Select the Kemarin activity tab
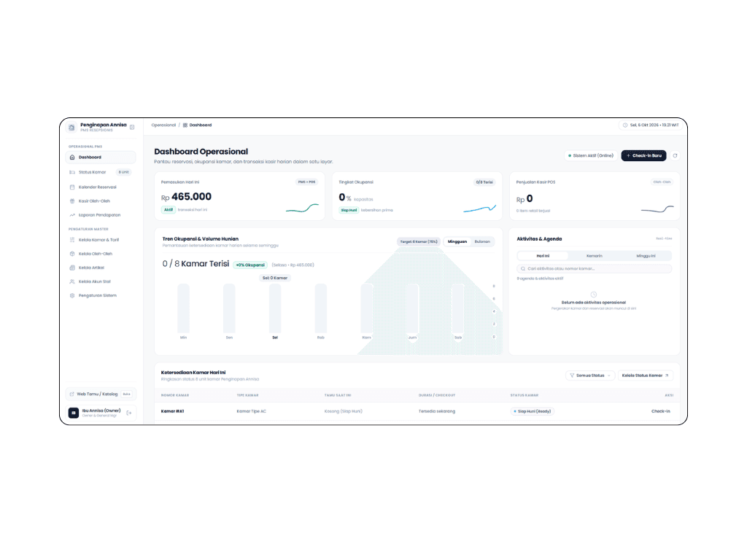Screen dimensions: 747x560 594,256
